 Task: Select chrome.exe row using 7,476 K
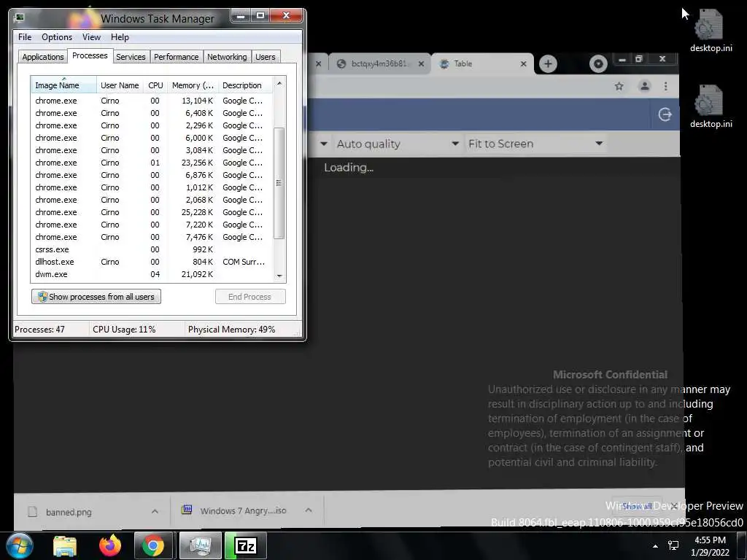(152, 237)
